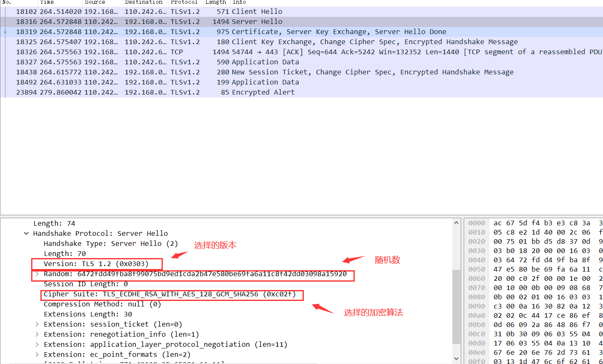Select packet 18438 New Session Ticket row

tap(301, 72)
